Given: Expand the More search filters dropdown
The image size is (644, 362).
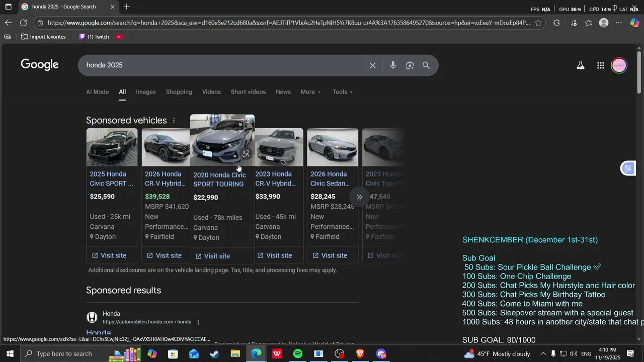Looking at the screenshot, I should pyautogui.click(x=311, y=92).
